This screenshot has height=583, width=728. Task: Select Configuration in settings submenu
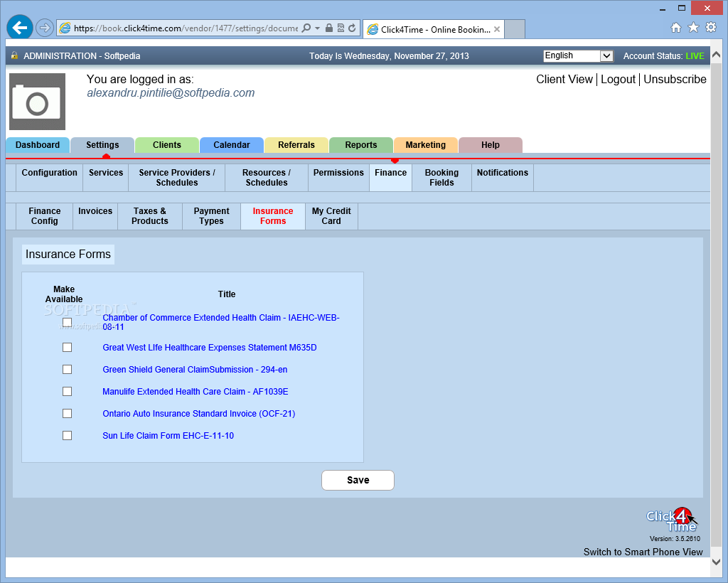tap(50, 177)
